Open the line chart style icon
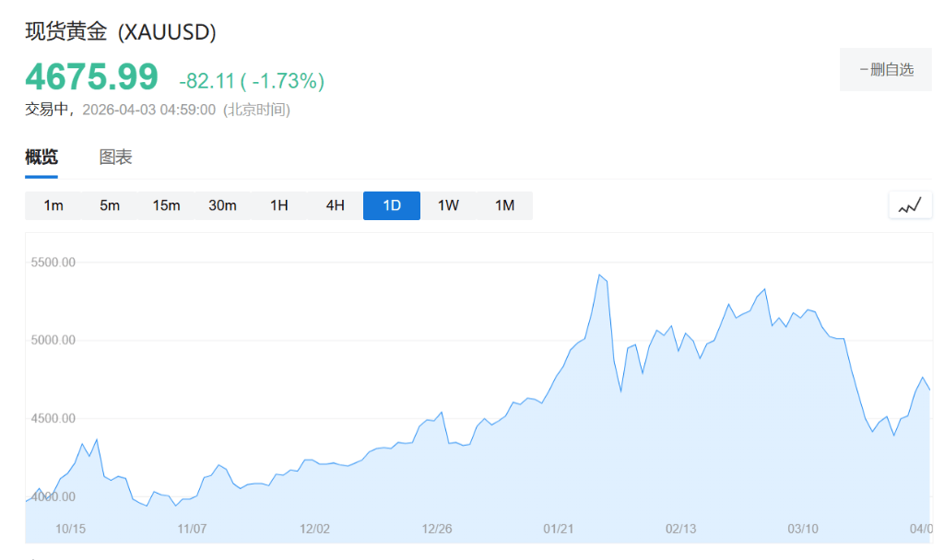This screenshot has height=560, width=944. [910, 205]
